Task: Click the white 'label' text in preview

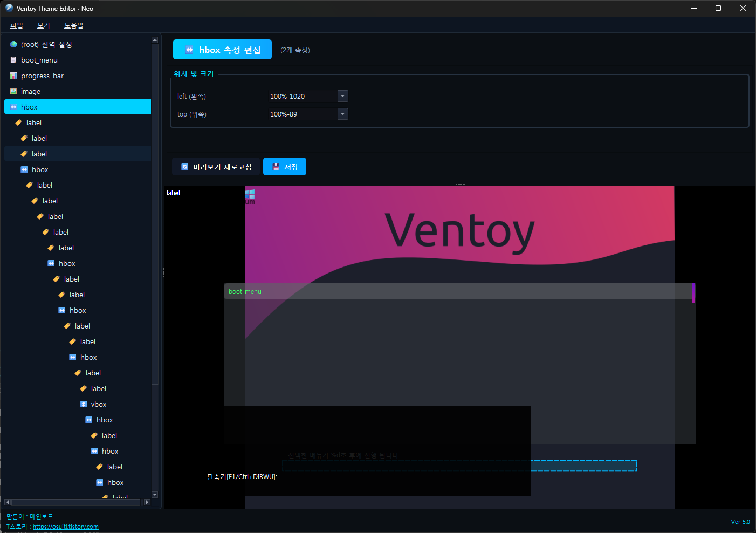Action: click(173, 193)
